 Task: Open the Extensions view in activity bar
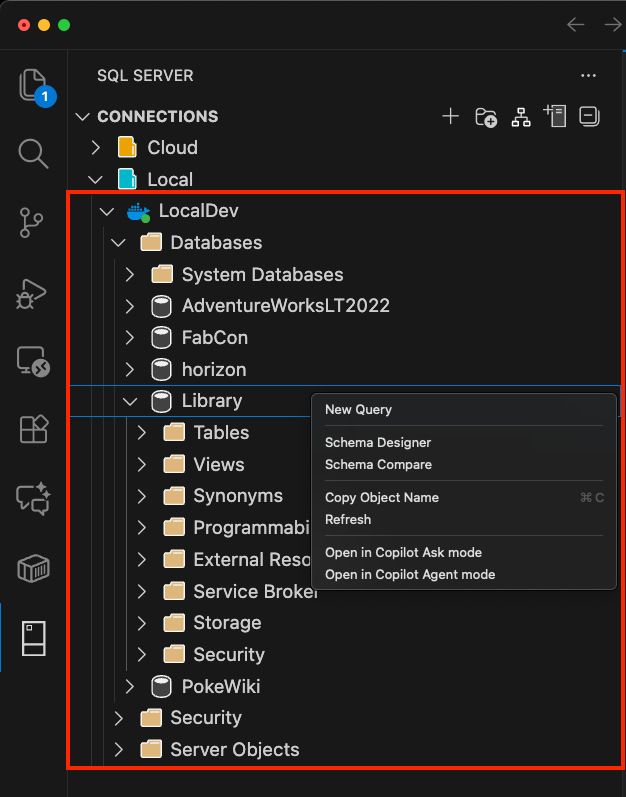33,429
